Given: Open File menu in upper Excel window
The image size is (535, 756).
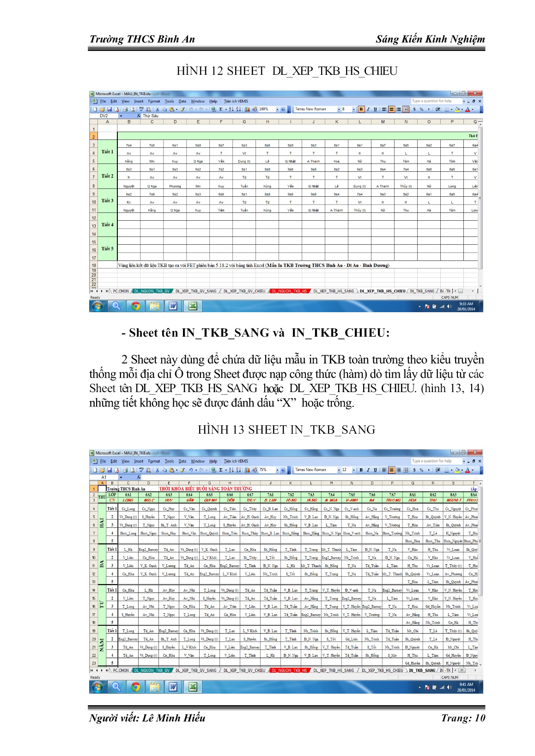Looking at the screenshot, I should [x=103, y=101].
